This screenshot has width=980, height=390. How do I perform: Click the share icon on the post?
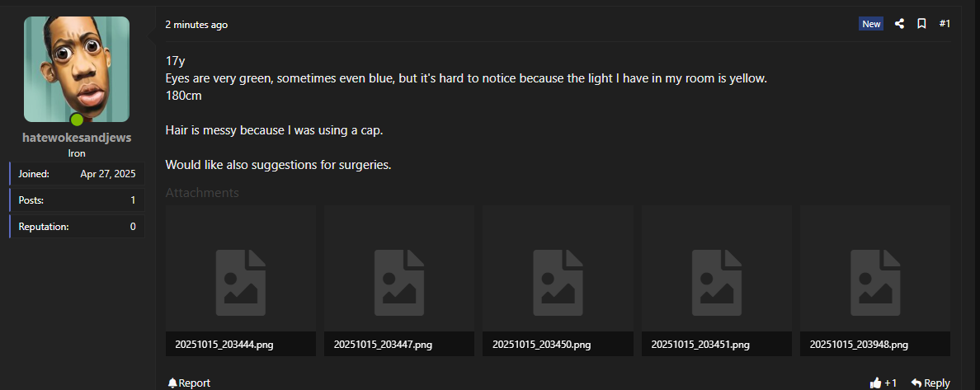pyautogui.click(x=899, y=24)
